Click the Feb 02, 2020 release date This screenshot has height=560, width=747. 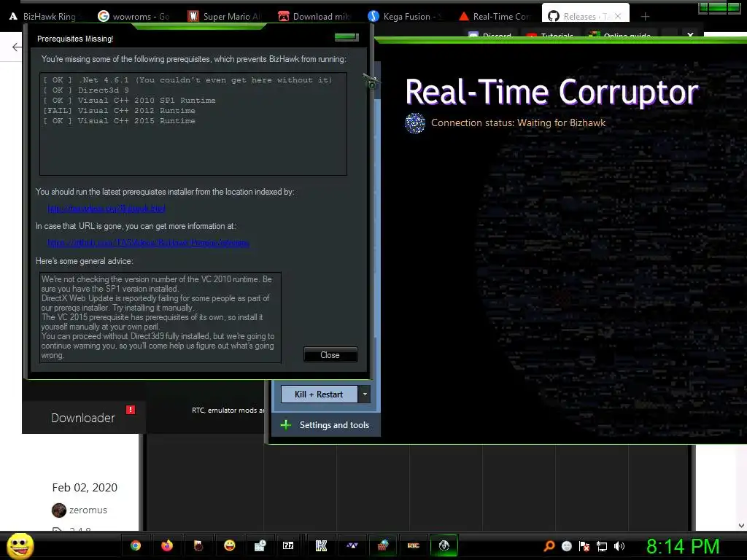click(x=85, y=487)
